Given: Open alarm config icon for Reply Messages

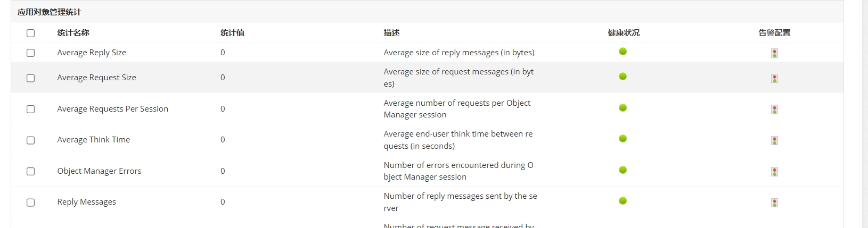Looking at the screenshot, I should [x=774, y=202].
